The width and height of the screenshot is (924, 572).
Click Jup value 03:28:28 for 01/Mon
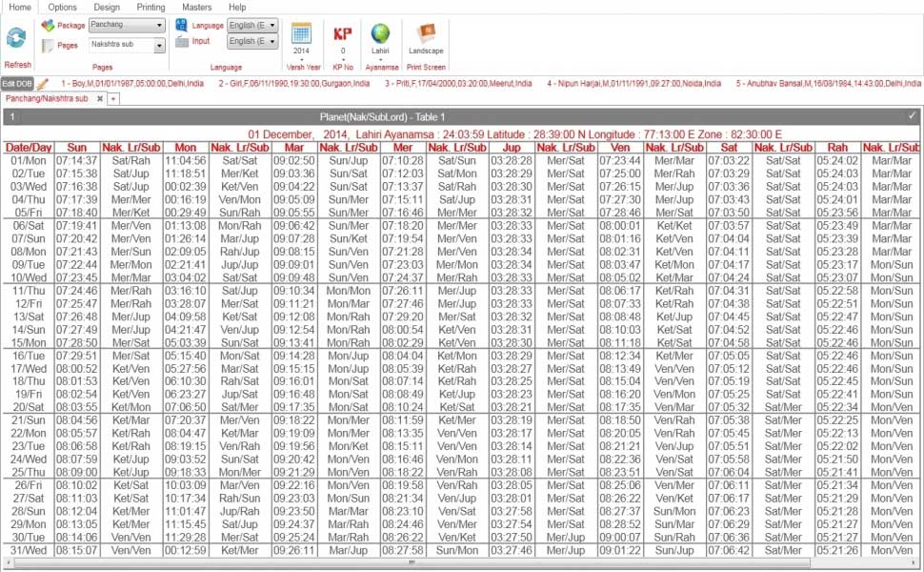coord(512,160)
